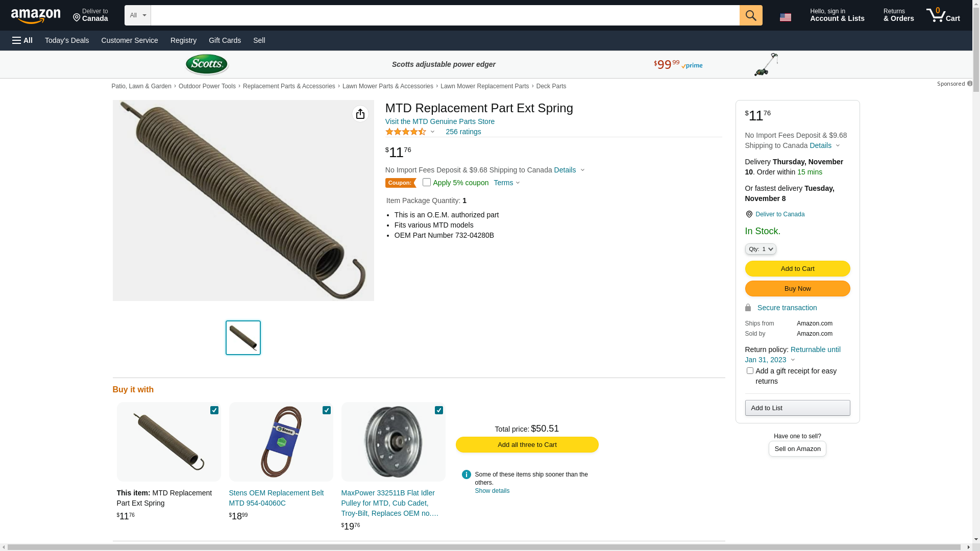This screenshot has width=980, height=551.
Task: Expand the Add to List dropdown
Action: pyautogui.click(x=797, y=408)
